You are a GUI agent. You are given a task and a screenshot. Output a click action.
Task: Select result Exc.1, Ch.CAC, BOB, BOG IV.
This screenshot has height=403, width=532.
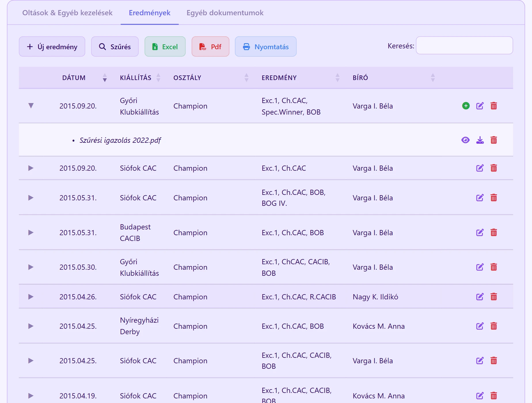click(294, 198)
